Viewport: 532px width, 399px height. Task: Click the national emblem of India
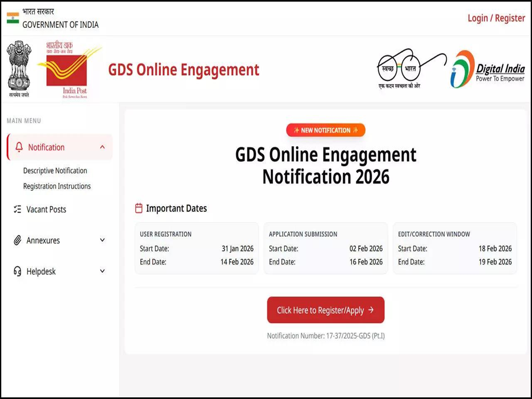(x=19, y=69)
